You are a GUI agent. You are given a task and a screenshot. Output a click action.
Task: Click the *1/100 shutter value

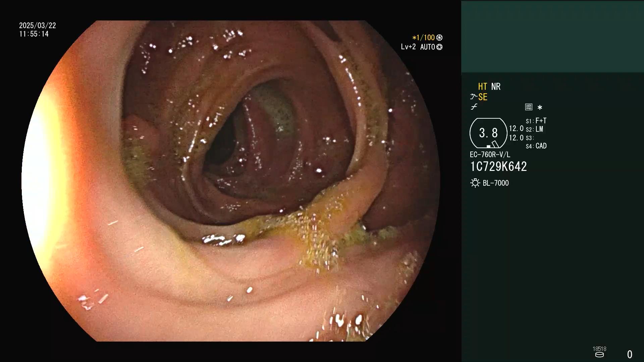(423, 38)
